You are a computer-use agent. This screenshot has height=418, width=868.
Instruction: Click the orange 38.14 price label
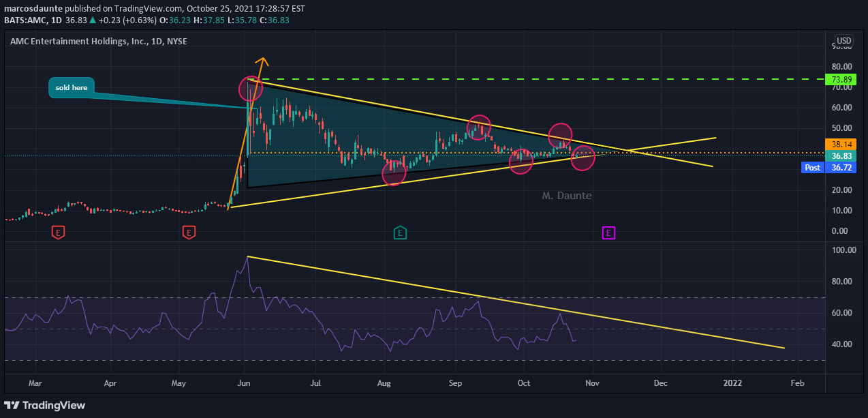841,144
